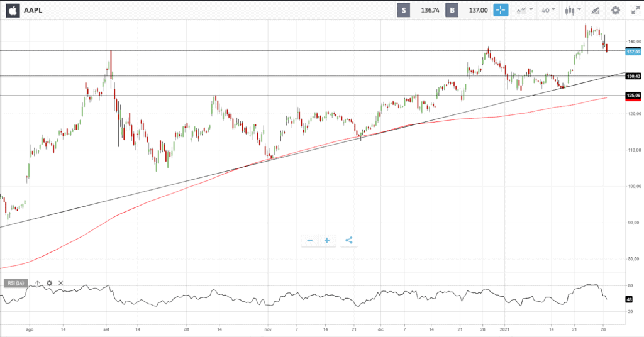Click the 110,00 price axis label
The width and height of the screenshot is (644, 337).
click(x=634, y=150)
